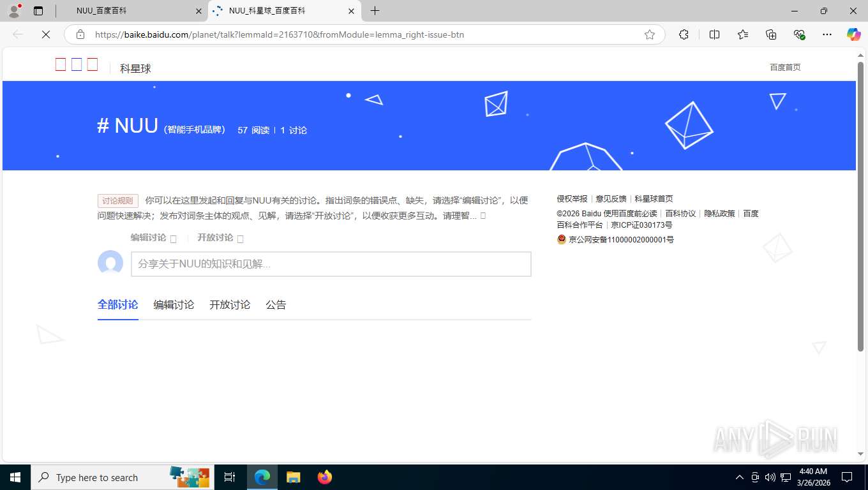This screenshot has height=490, width=868.
Task: Close the NUU_科星球_百度百科 tab
Action: (351, 11)
